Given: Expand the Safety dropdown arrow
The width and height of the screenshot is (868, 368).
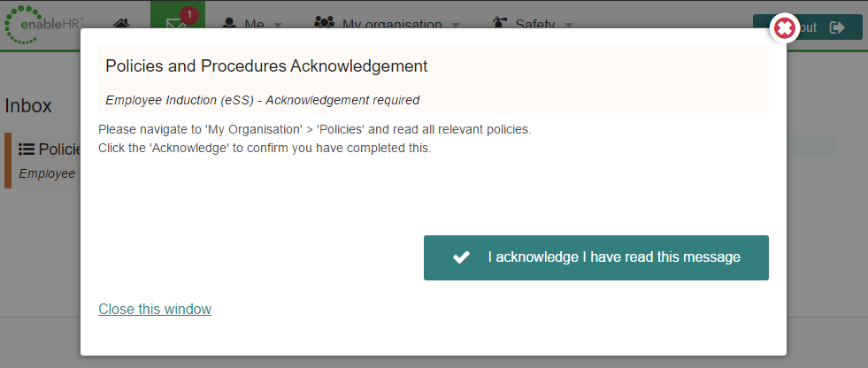Looking at the screenshot, I should point(569,25).
